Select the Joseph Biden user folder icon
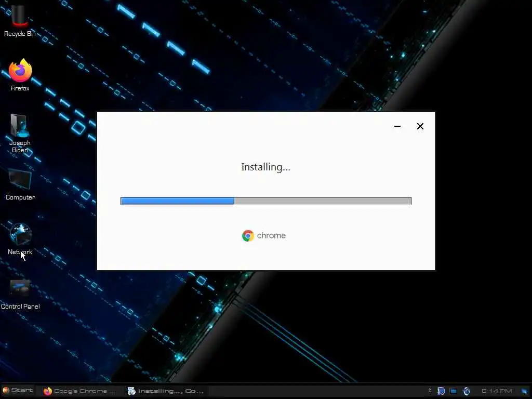This screenshot has width=532, height=399. (x=20, y=133)
